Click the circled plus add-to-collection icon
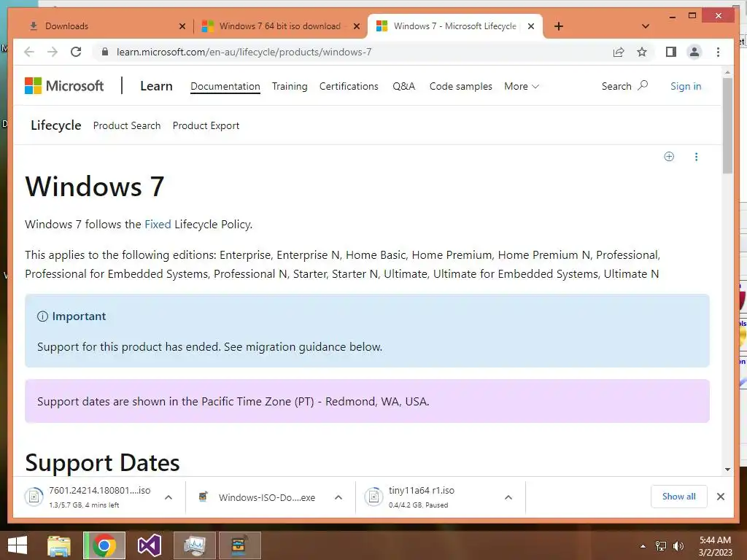 coord(669,157)
